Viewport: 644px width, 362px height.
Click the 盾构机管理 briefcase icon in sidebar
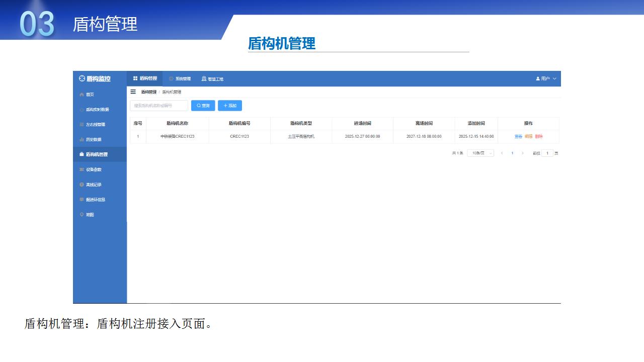point(82,154)
